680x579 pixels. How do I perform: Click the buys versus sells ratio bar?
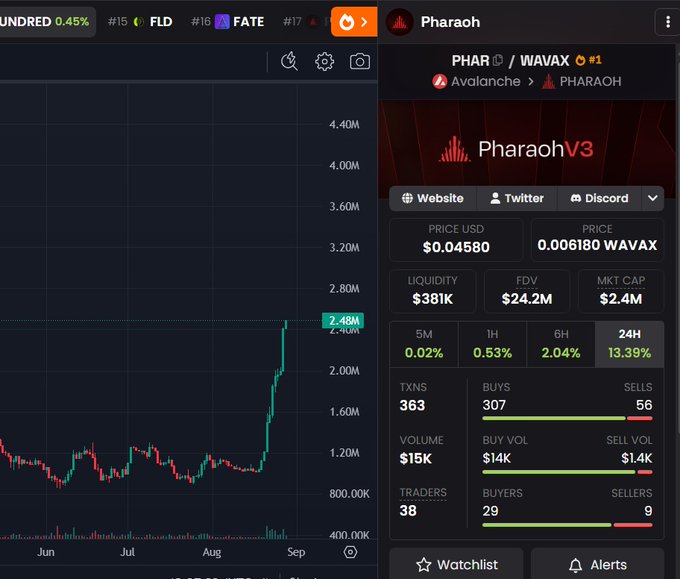(567, 419)
